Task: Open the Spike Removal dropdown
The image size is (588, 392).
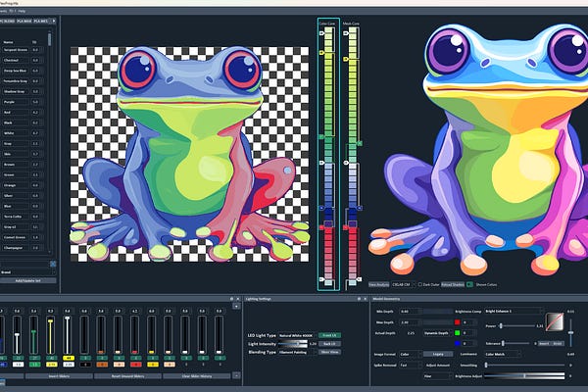Action: (411, 365)
